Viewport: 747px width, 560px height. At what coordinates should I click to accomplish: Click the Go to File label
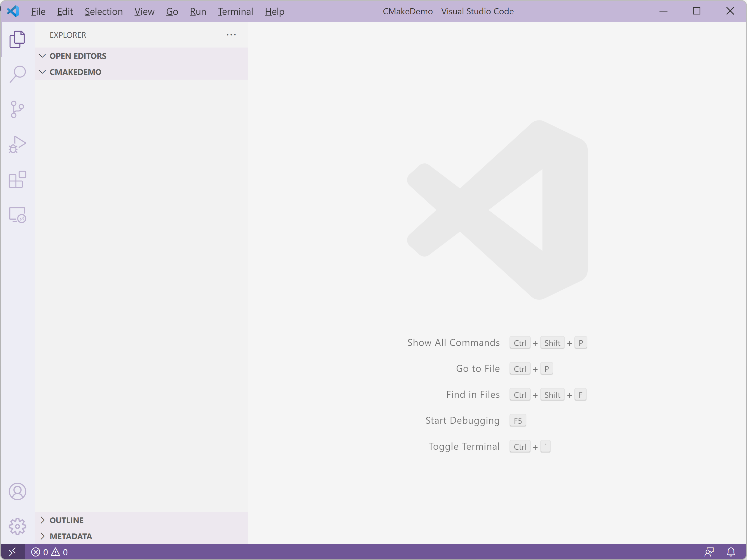tap(478, 369)
